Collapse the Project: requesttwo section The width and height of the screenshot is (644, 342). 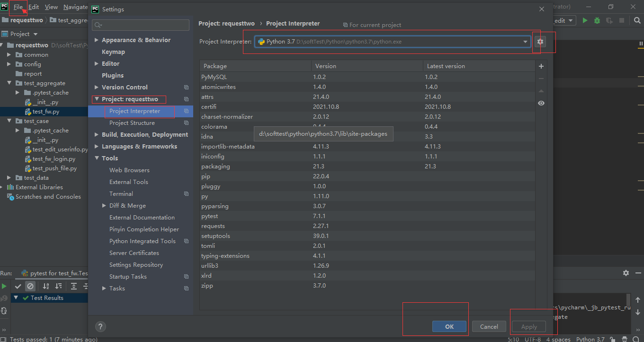[97, 99]
